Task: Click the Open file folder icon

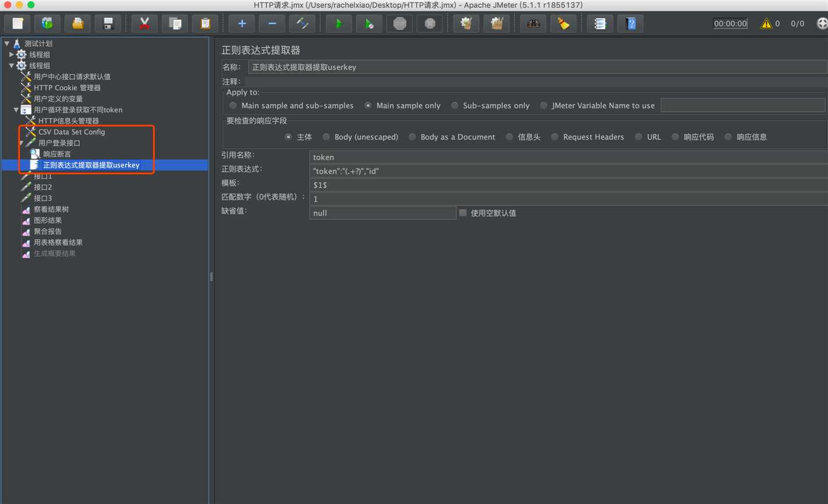Action: click(x=77, y=23)
